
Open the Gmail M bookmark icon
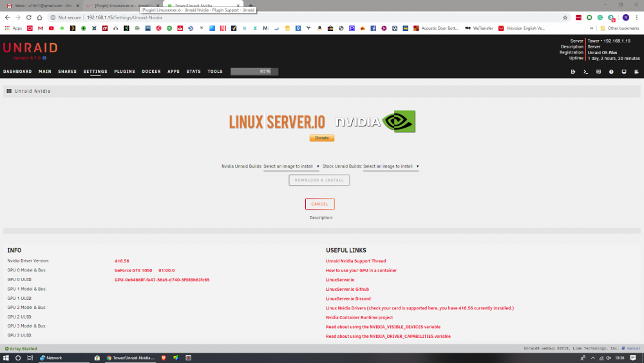(40, 28)
